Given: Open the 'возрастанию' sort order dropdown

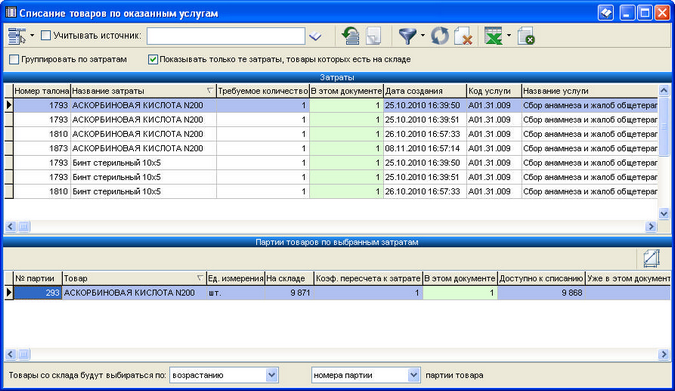Looking at the screenshot, I should [x=271, y=375].
